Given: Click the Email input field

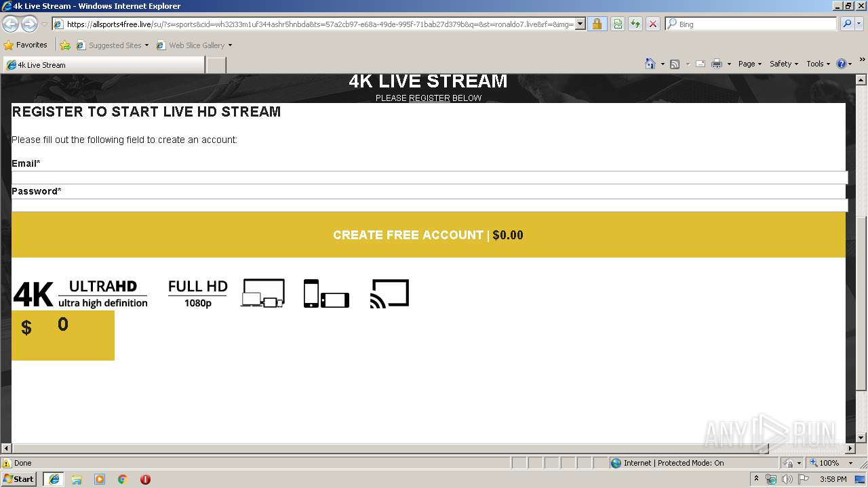Looking at the screenshot, I should point(429,178).
